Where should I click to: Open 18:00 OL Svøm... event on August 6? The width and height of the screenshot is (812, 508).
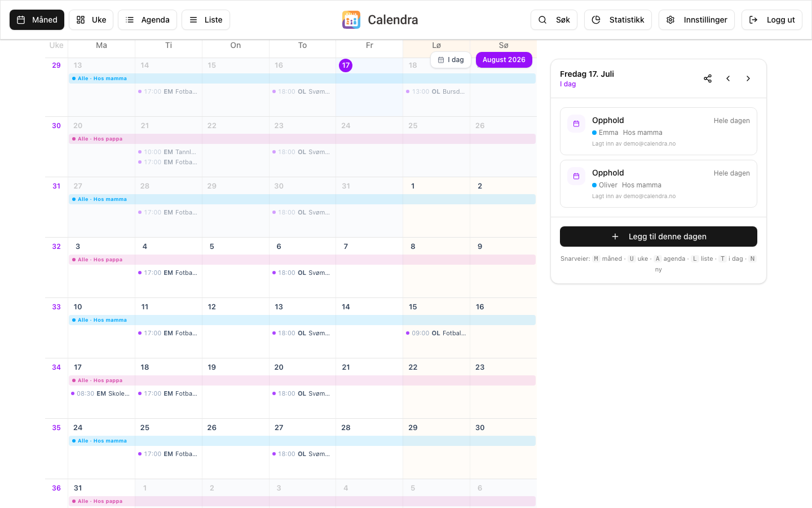(x=302, y=273)
